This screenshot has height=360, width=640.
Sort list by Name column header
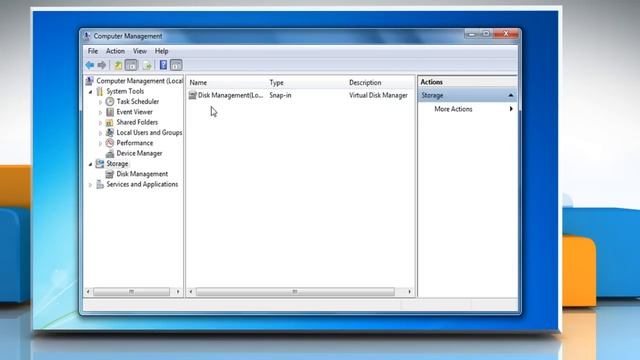tap(227, 82)
